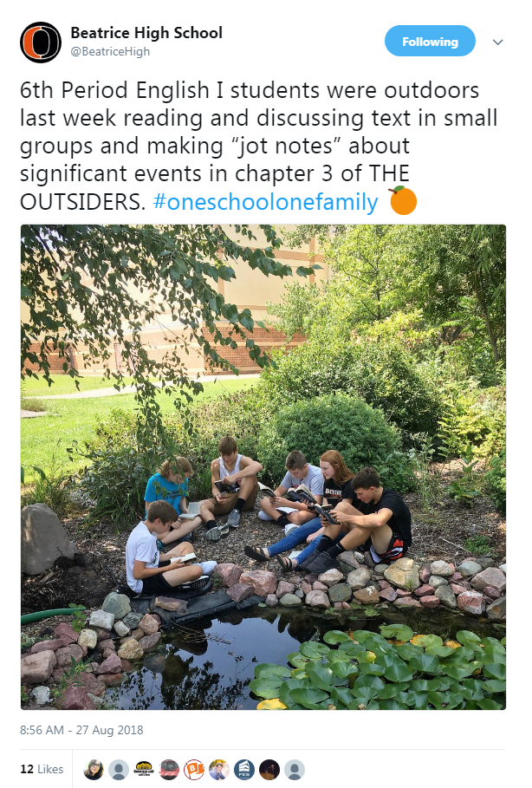
Task: Open the #oneschoolonefamily hashtag
Action: coord(266,202)
